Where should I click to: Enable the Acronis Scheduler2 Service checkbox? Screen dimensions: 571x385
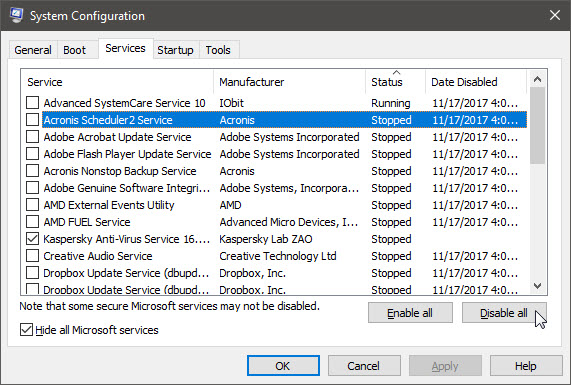32,119
